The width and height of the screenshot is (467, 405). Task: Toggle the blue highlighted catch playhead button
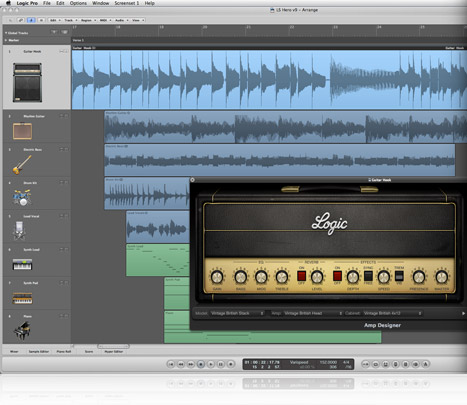tap(31, 20)
